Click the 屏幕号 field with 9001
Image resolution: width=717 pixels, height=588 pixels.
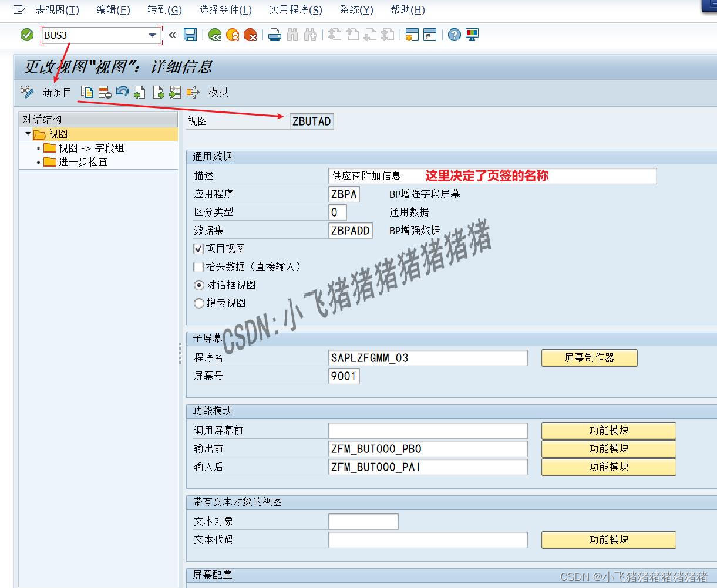coord(344,376)
